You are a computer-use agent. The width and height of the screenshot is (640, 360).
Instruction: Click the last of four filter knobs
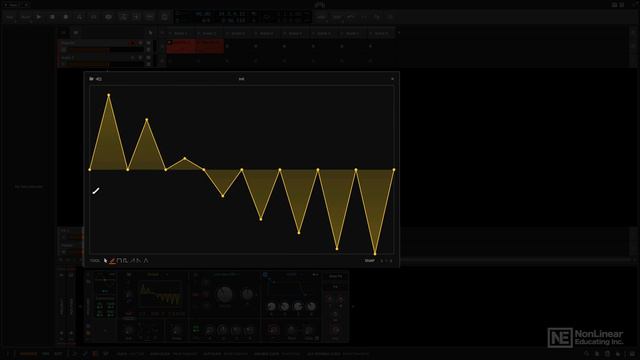[311, 306]
